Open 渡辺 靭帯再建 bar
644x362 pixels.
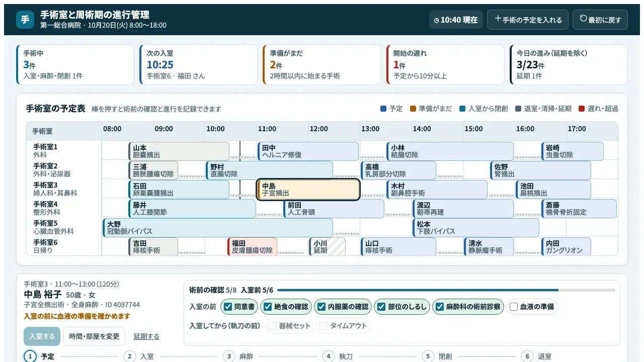point(463,209)
